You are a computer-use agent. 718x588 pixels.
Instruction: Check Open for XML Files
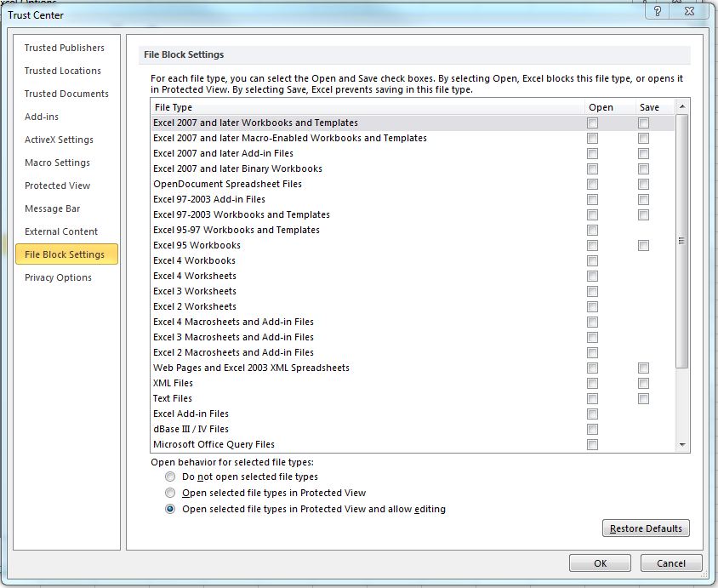point(593,383)
